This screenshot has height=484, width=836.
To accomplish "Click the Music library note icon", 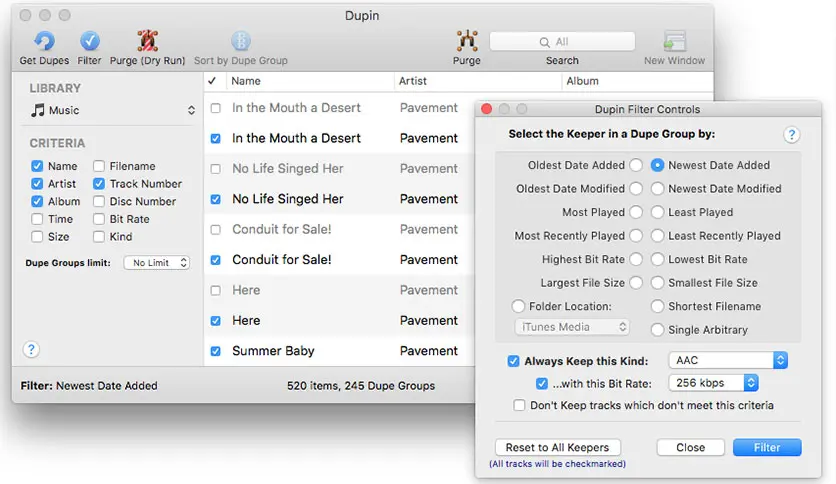I will (x=37, y=110).
